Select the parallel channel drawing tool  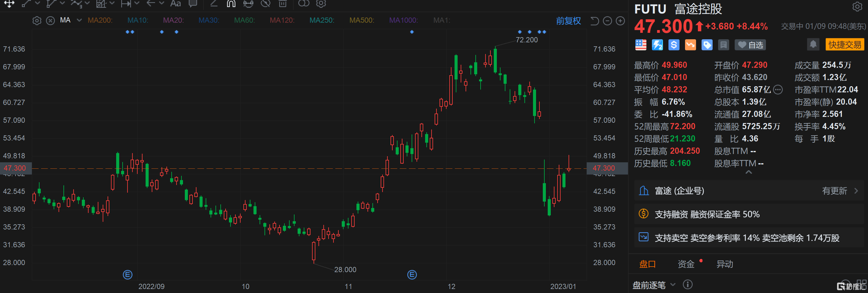51,3
